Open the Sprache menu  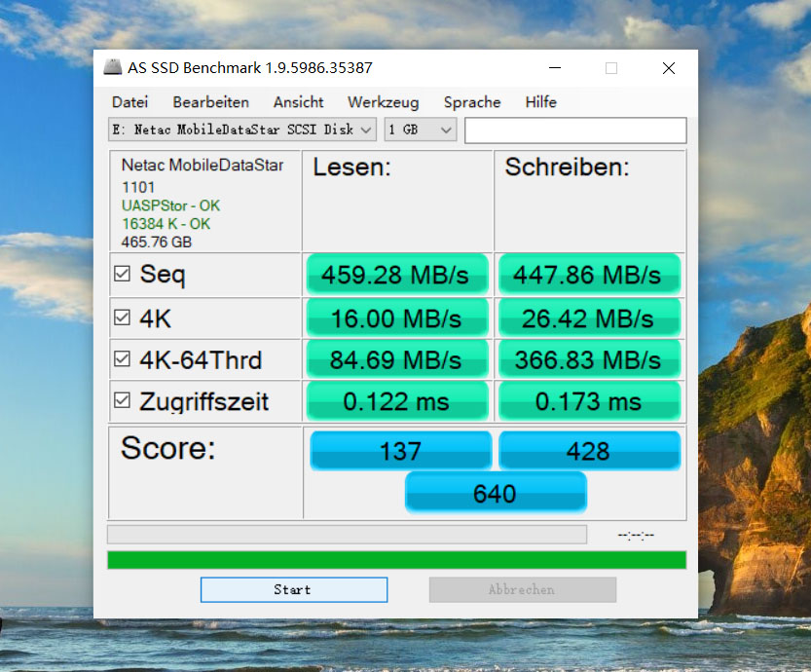coord(472,102)
